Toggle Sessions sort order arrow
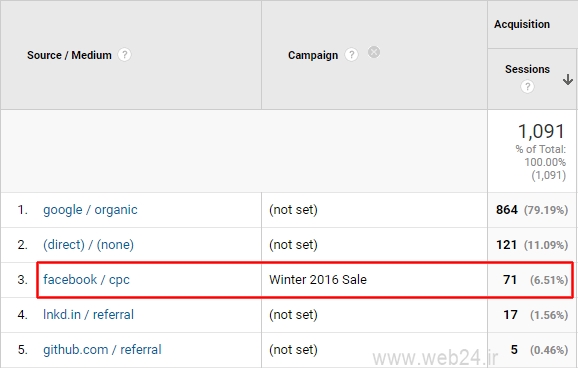Screen dimensions: 578x368 click(x=568, y=79)
